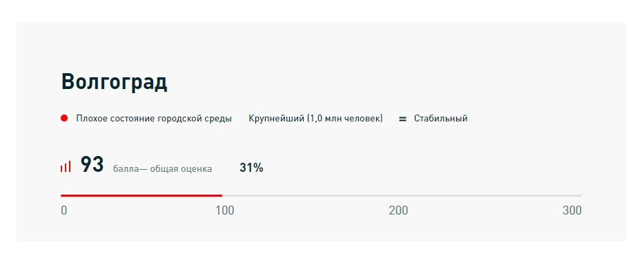Click the red filled part of progress bar
This screenshot has height=265, width=644.
[x=142, y=195]
